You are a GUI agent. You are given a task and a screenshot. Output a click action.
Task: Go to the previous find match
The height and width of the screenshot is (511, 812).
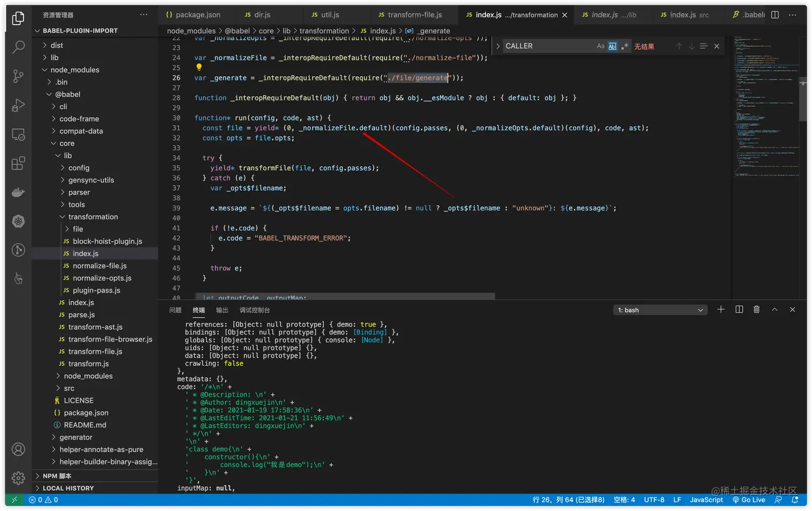(x=679, y=46)
